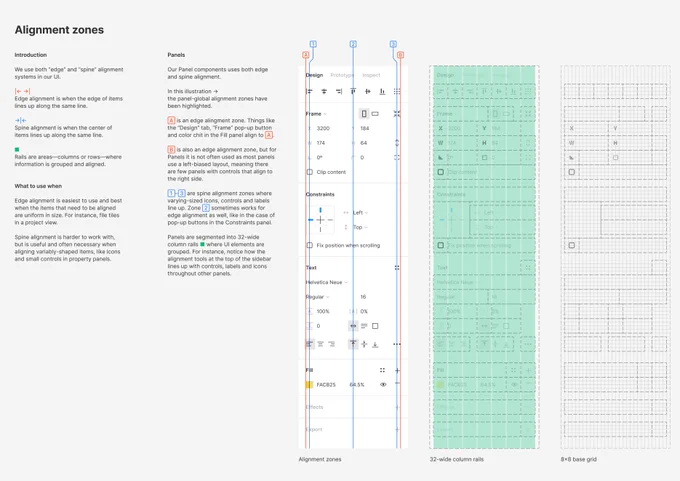Toggle Constrain proportions icon beside 64 height value
The height and width of the screenshot is (481, 680).
pos(397,143)
